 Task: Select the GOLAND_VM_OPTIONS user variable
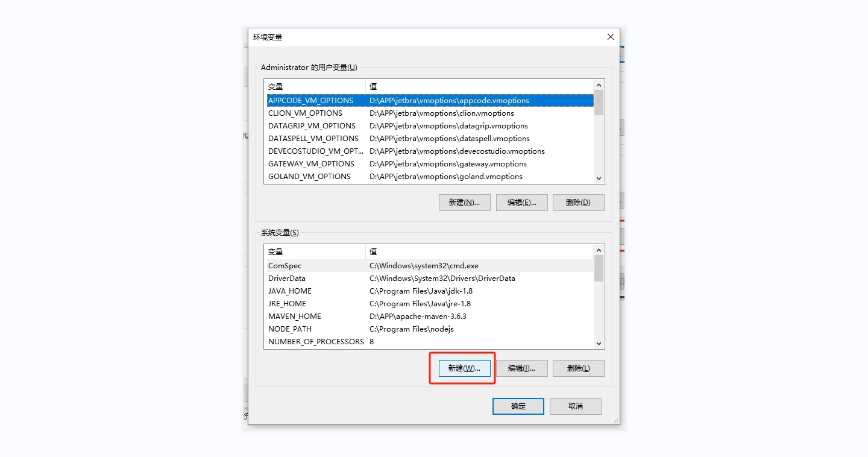click(309, 177)
